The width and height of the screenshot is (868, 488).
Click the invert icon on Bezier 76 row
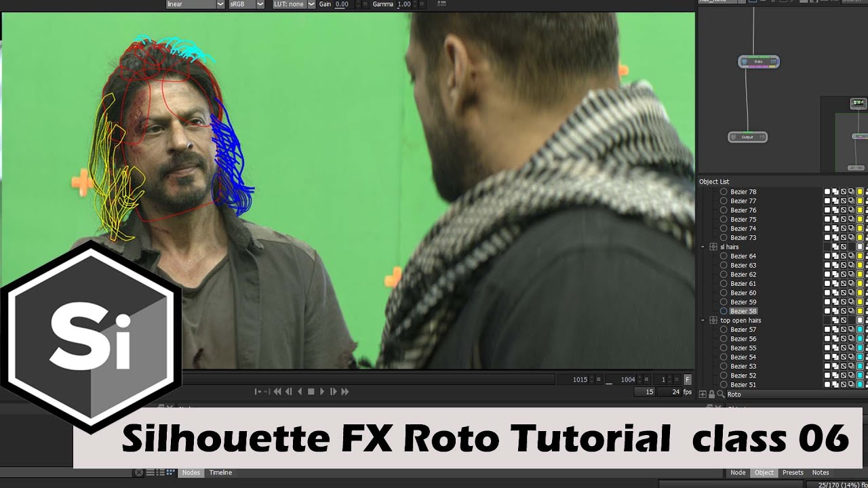844,210
